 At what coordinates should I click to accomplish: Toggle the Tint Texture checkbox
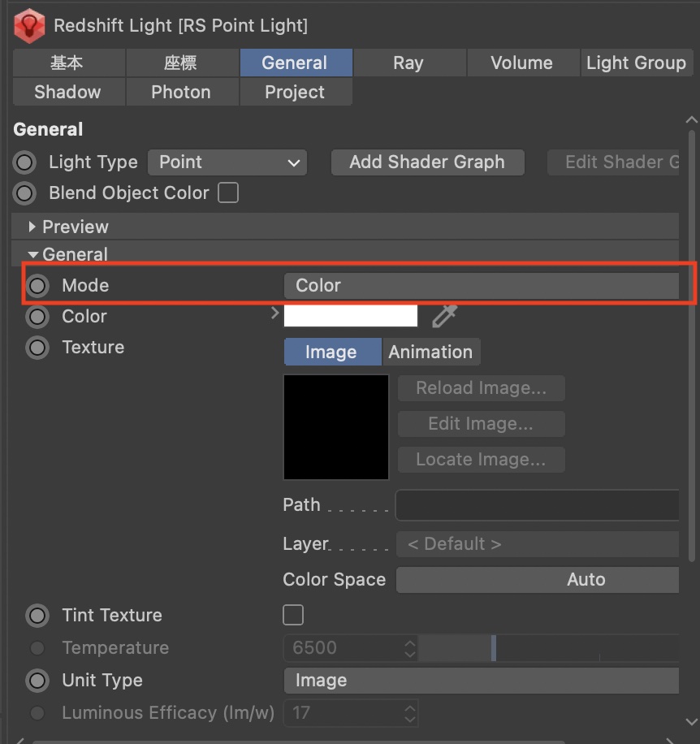point(293,615)
